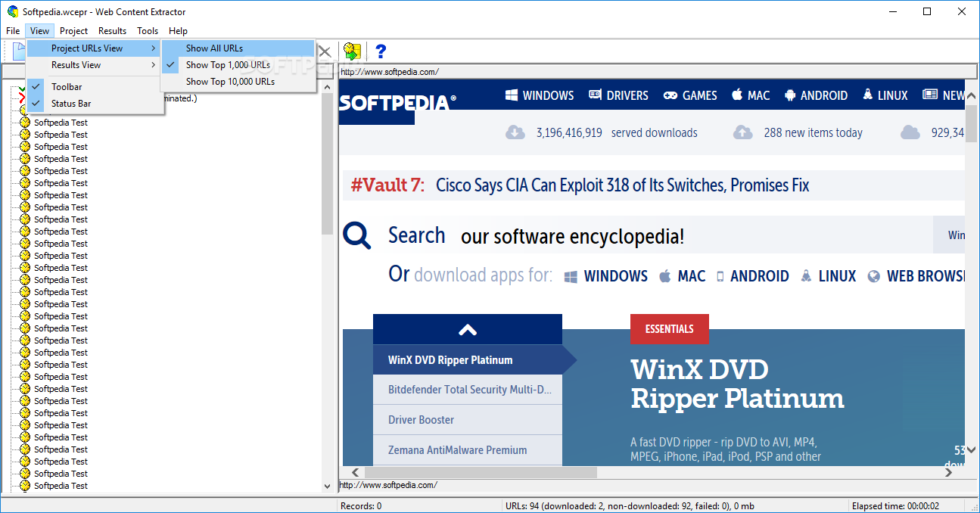Select WinX DVD Ripper Platinum in the list

[x=468, y=360]
